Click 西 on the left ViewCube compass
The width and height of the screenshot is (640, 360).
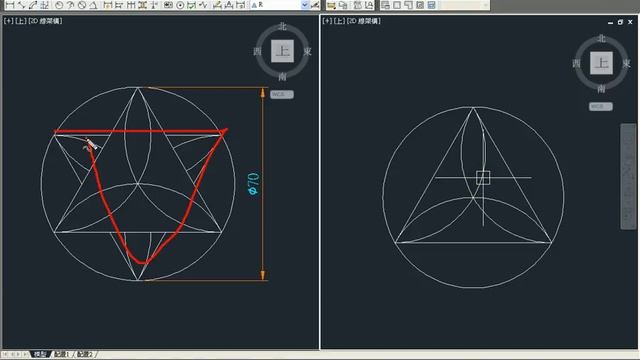[x=258, y=51]
